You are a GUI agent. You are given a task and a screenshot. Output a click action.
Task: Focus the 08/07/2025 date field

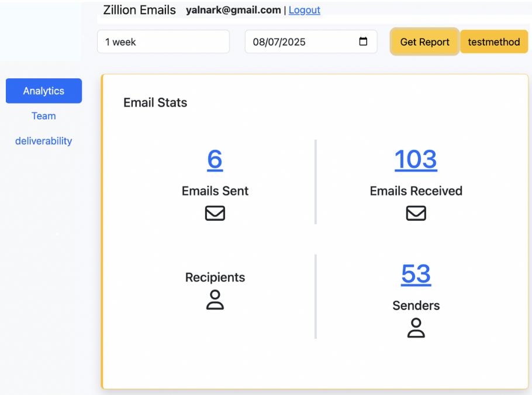point(292,42)
